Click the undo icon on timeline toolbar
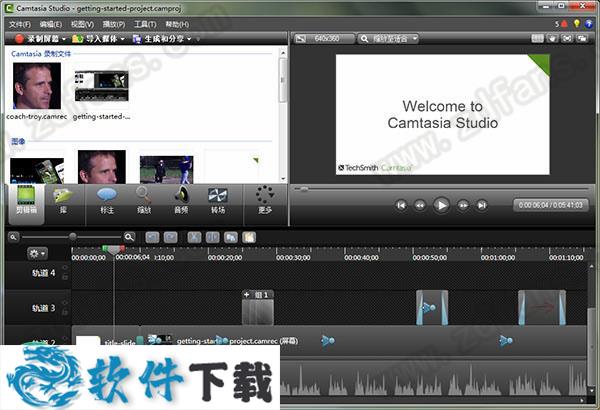 click(152, 237)
